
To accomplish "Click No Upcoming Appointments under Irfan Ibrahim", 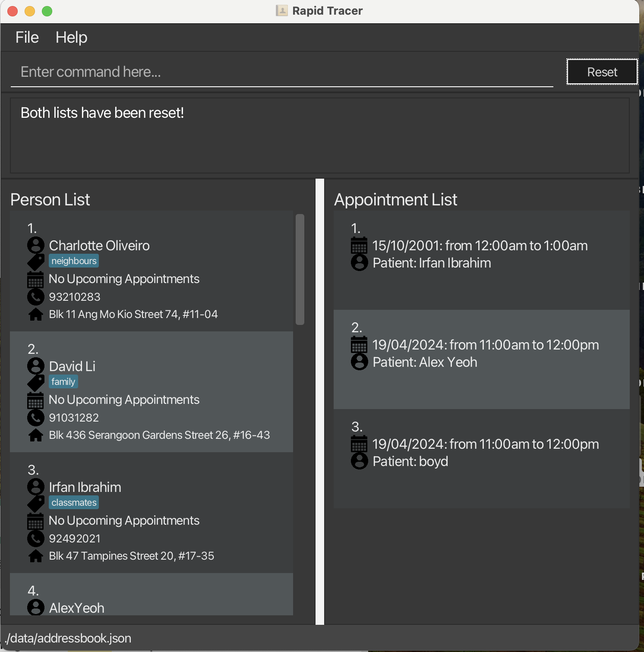I will coord(124,520).
